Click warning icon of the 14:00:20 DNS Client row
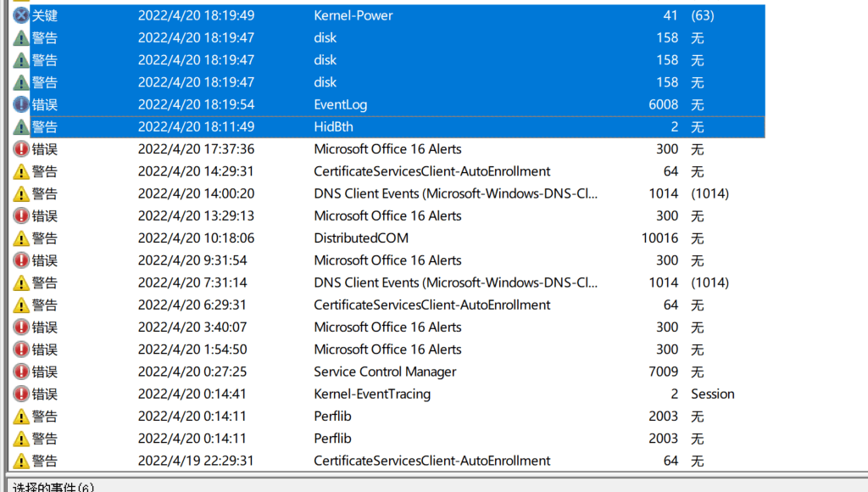 pyautogui.click(x=21, y=193)
